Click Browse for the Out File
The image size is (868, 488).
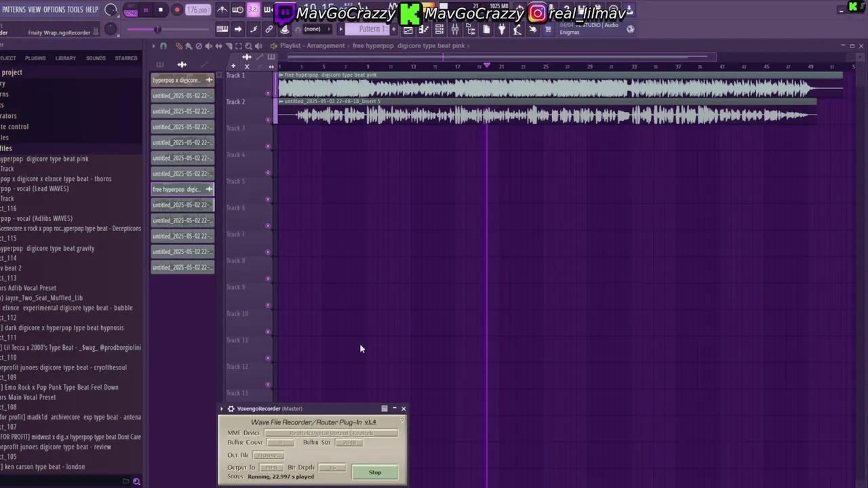269,455
